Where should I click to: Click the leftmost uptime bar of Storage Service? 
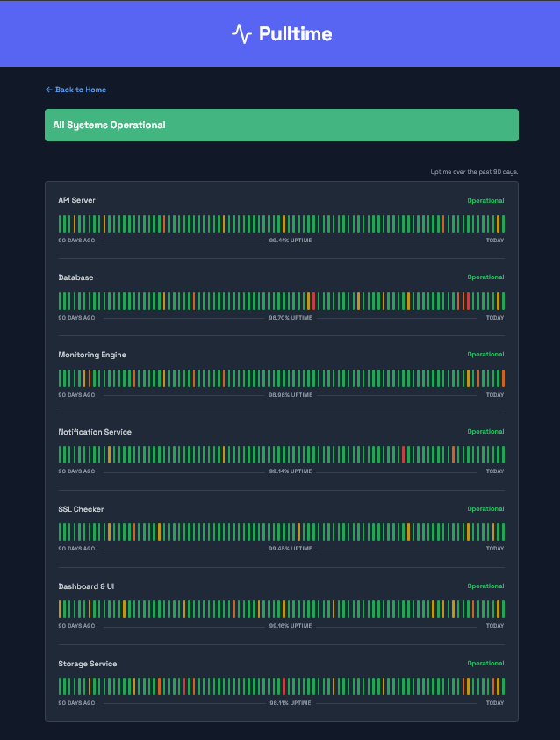click(x=60, y=687)
